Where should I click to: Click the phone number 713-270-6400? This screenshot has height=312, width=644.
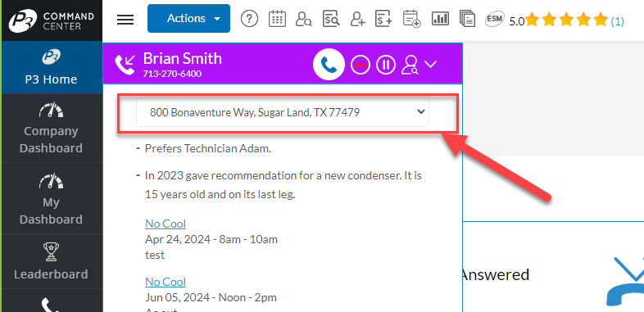172,74
